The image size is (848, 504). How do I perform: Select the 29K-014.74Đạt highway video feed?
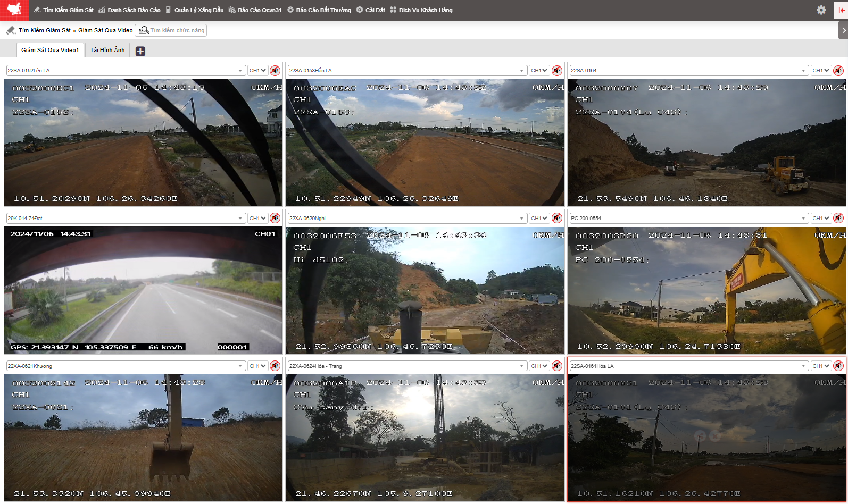tap(143, 290)
